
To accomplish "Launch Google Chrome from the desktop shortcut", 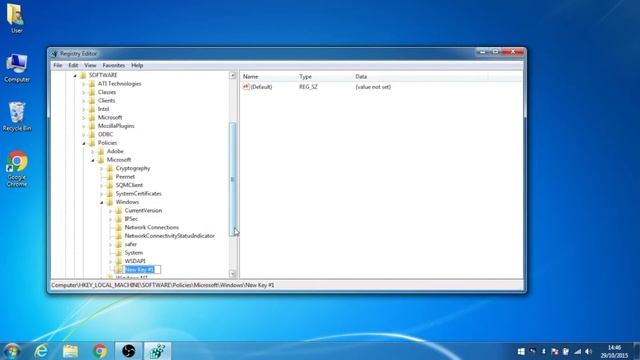I will click(x=17, y=169).
